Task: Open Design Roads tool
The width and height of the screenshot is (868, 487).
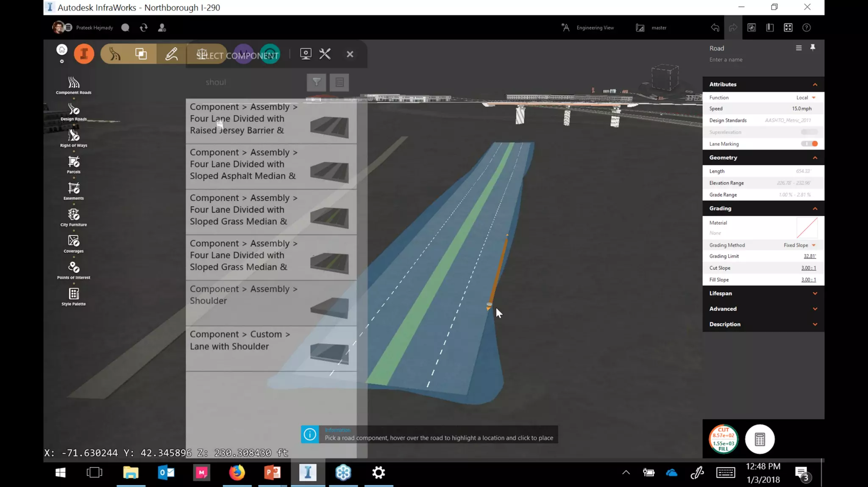Action: (74, 112)
